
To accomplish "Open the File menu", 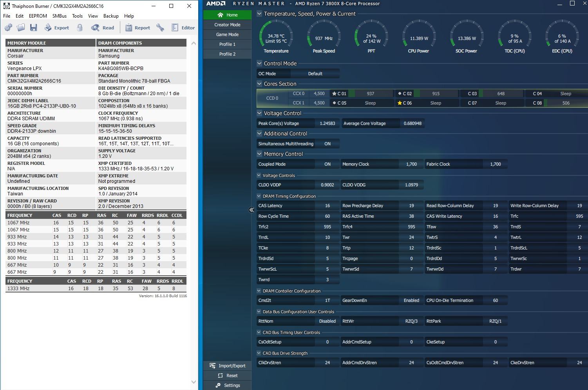I will click(x=7, y=16).
